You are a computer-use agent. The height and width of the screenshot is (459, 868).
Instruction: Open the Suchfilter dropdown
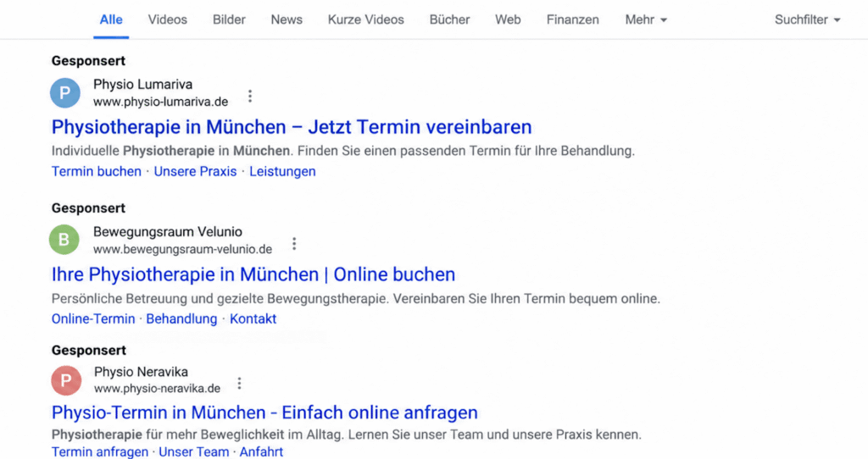click(808, 20)
